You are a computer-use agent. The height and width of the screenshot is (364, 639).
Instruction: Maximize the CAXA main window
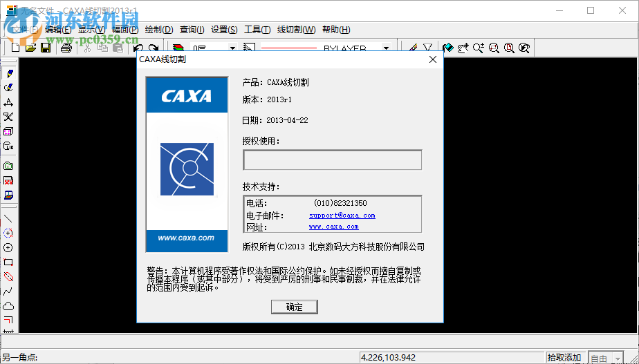click(591, 10)
